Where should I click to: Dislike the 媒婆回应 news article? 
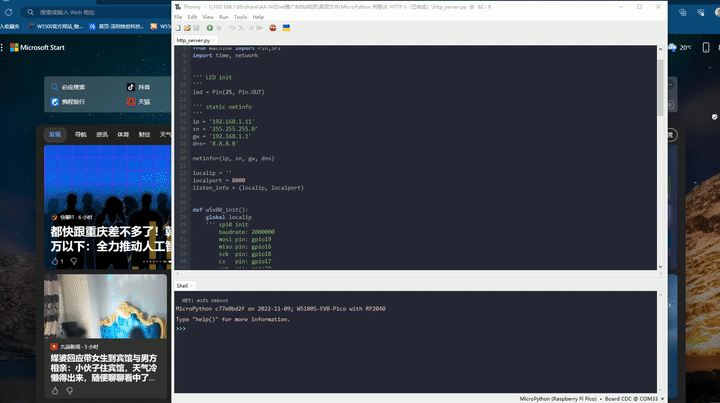pos(69,391)
